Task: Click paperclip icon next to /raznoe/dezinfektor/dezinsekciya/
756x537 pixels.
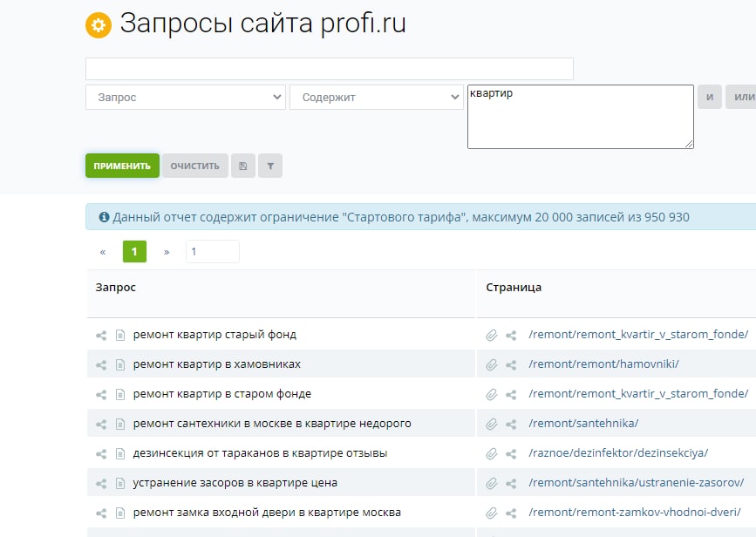Action: point(491,454)
